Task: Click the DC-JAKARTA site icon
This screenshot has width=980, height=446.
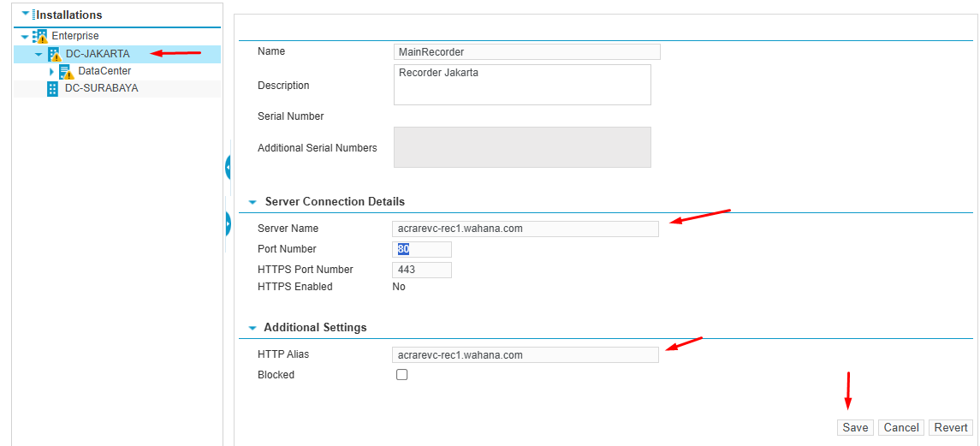Action: [55, 54]
